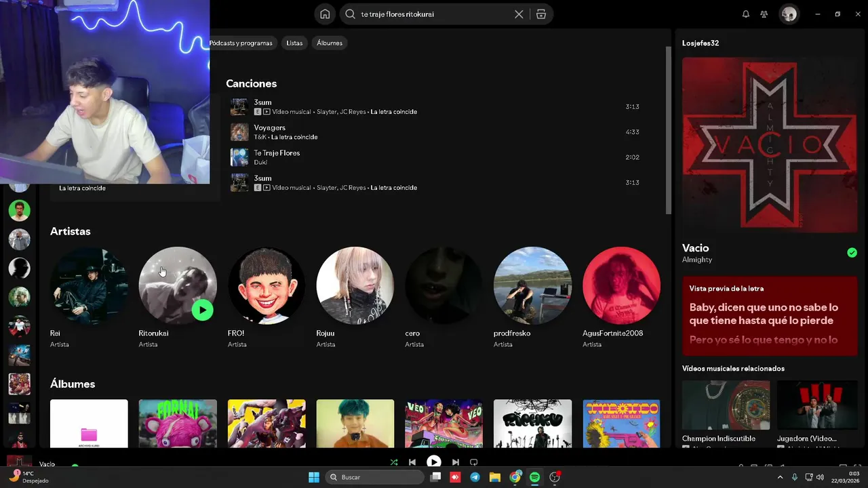Open taskbar volume control
The width and height of the screenshot is (868, 488).
click(820, 477)
